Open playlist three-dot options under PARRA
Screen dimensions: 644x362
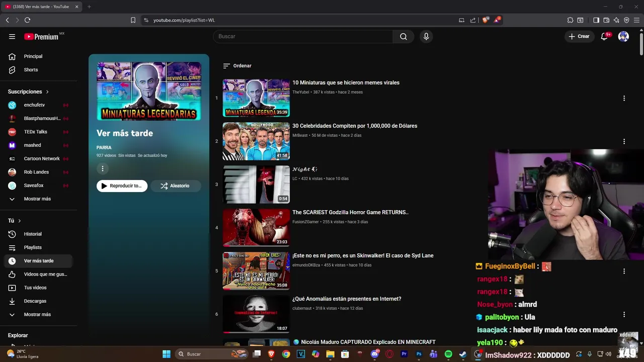102,169
